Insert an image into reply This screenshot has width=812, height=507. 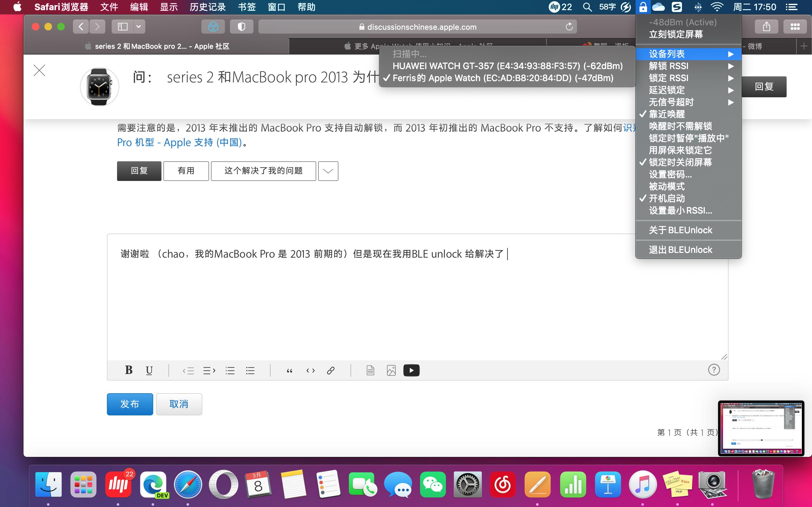point(391,370)
